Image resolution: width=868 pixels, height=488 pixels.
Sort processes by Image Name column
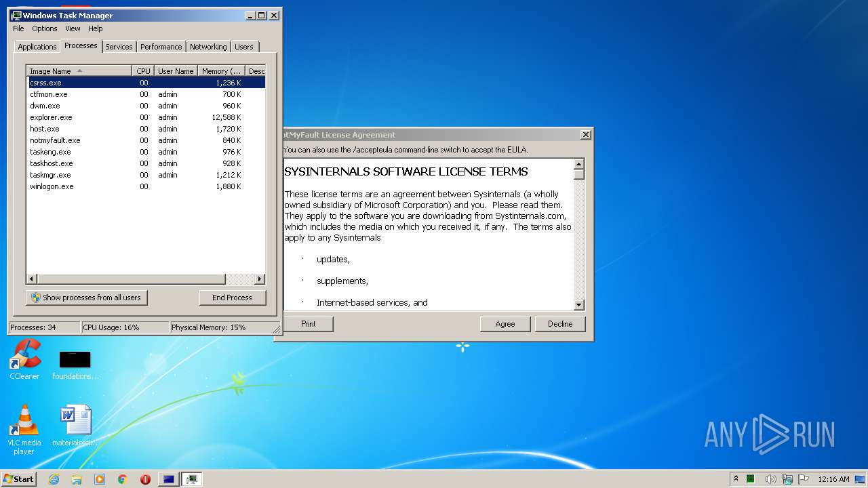[79, 71]
